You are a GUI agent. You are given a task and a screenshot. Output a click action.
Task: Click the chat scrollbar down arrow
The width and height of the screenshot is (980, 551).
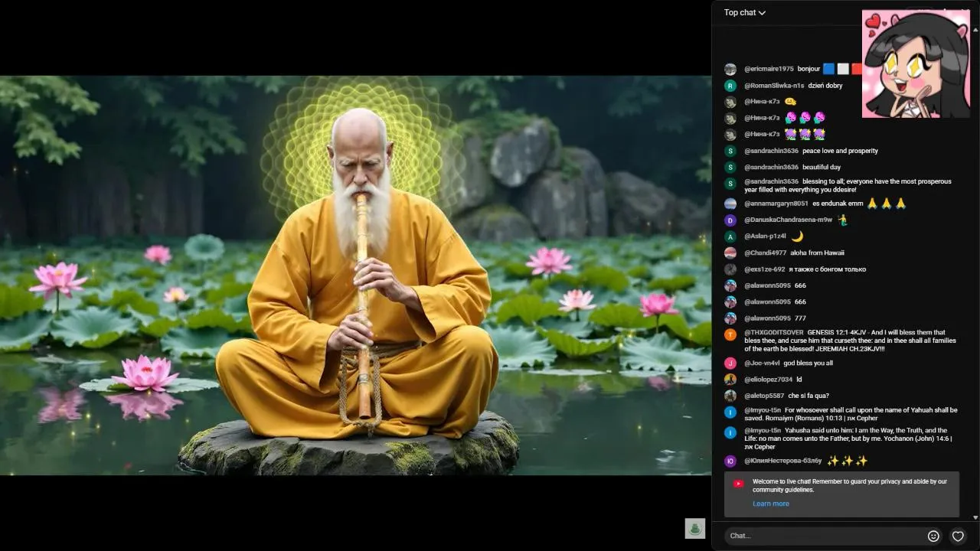pyautogui.click(x=975, y=517)
